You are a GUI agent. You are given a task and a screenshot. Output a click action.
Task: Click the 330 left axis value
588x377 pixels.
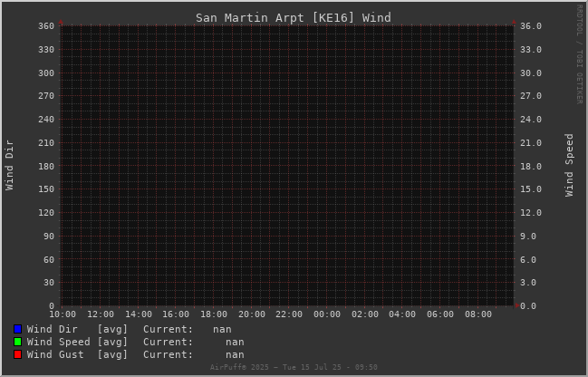(46, 50)
